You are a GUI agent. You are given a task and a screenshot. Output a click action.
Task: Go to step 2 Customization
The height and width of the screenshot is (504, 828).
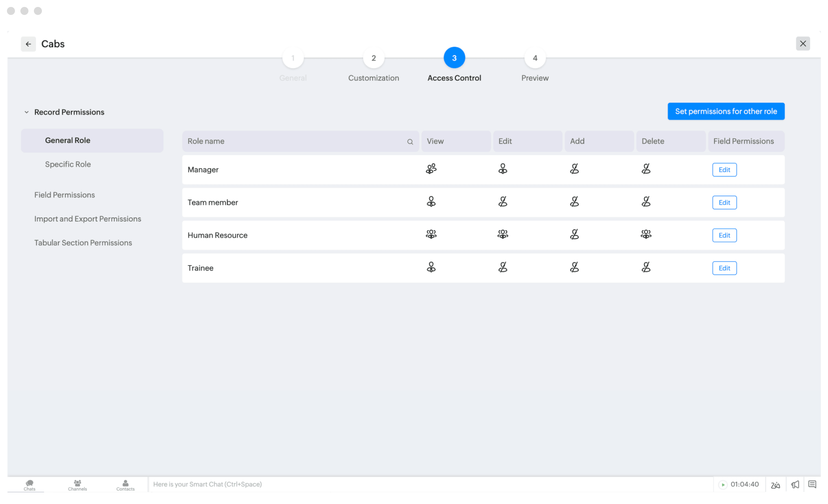[x=374, y=58]
